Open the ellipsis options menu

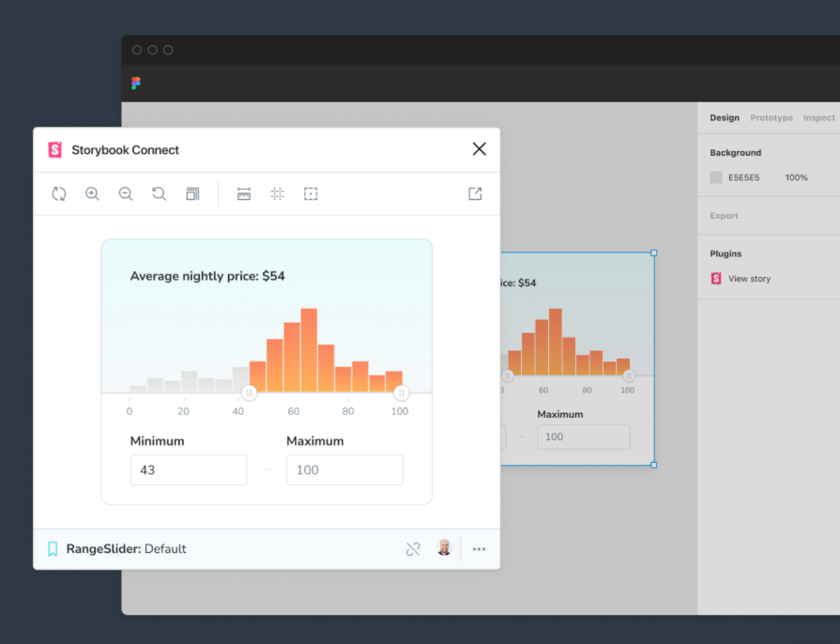click(479, 548)
